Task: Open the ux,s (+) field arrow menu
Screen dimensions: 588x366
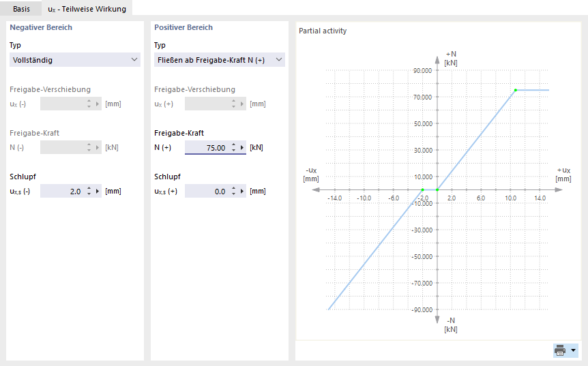Action: [x=242, y=192]
